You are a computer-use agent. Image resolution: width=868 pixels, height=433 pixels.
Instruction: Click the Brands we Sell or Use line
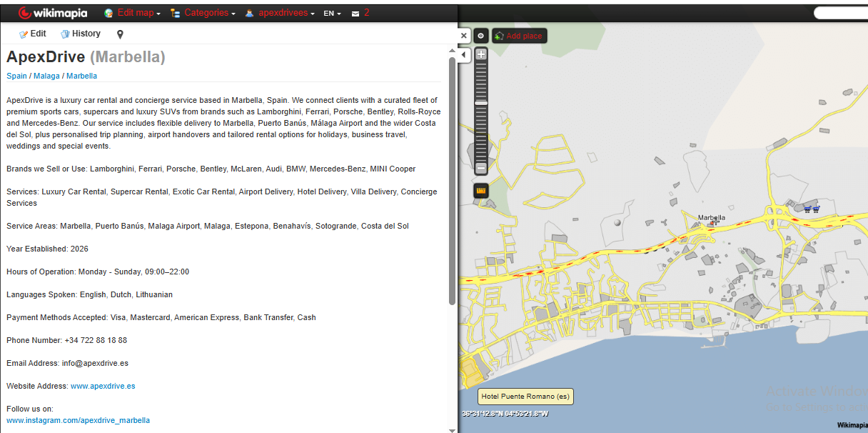(211, 169)
